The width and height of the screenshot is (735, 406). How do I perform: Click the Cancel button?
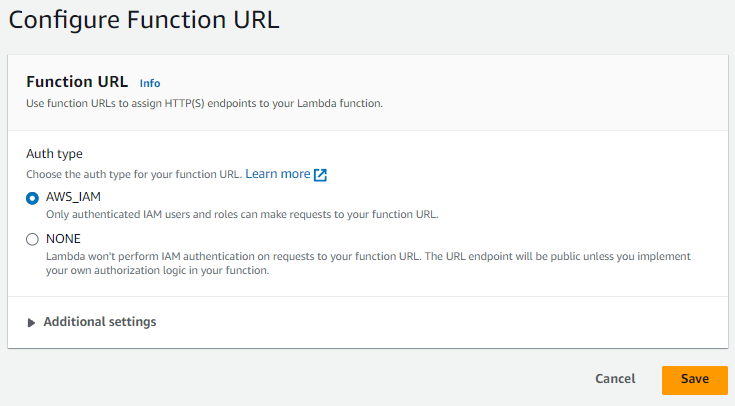(615, 379)
